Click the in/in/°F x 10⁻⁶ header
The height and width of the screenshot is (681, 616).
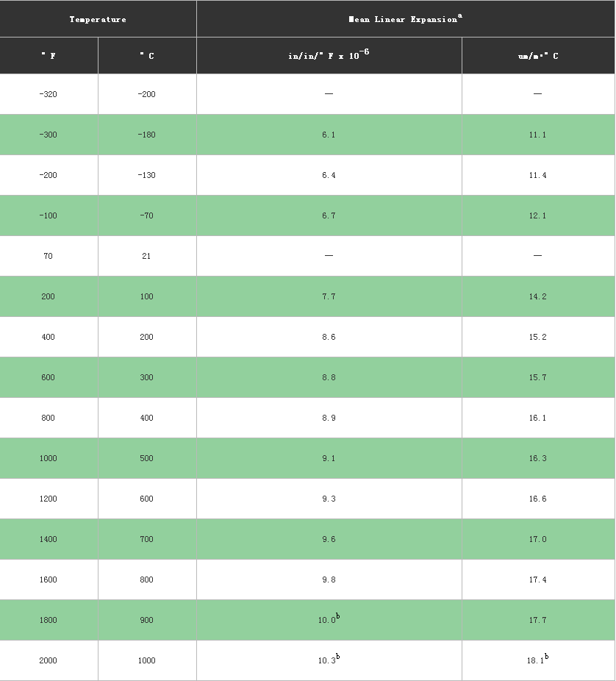(x=329, y=55)
